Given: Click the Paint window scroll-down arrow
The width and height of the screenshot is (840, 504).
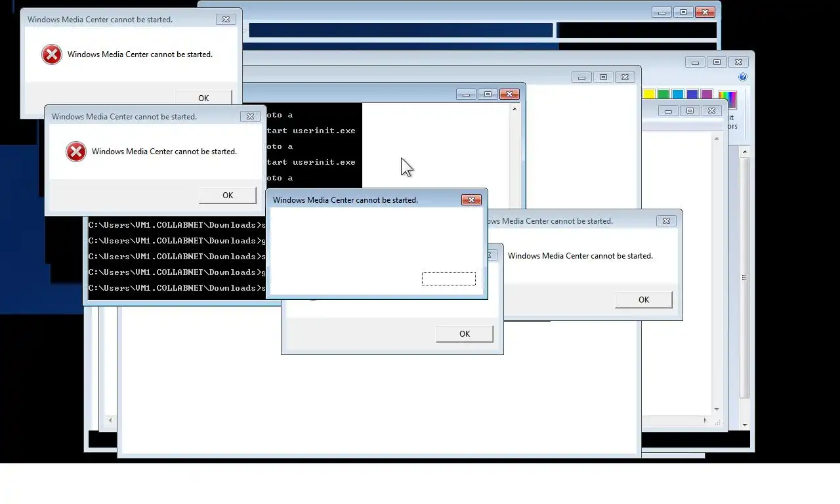Looking at the screenshot, I should point(744,424).
